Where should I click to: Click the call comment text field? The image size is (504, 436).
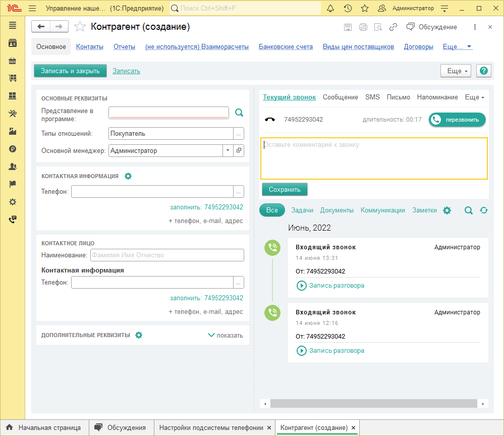click(x=374, y=158)
